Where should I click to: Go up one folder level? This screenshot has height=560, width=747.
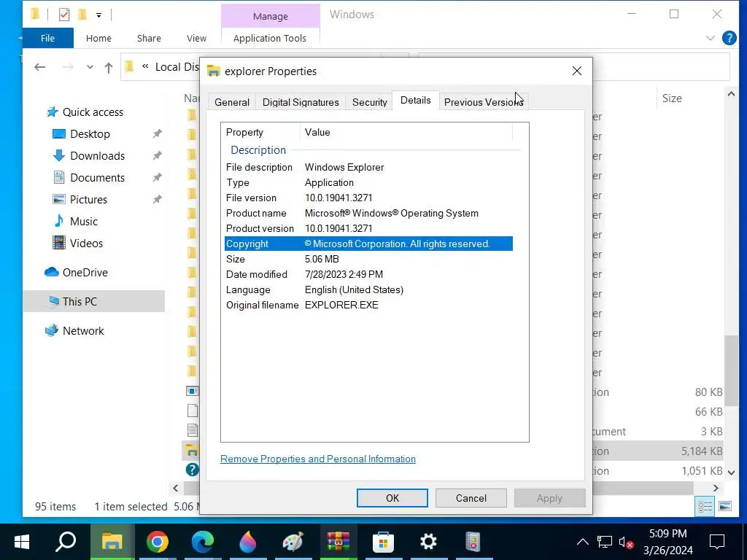(x=109, y=67)
